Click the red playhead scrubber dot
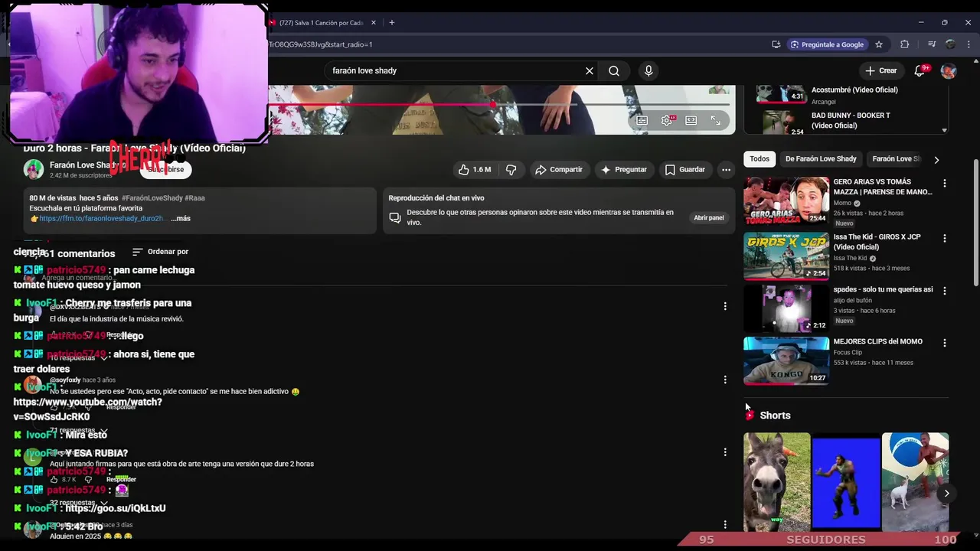This screenshot has width=980, height=551. tap(494, 105)
